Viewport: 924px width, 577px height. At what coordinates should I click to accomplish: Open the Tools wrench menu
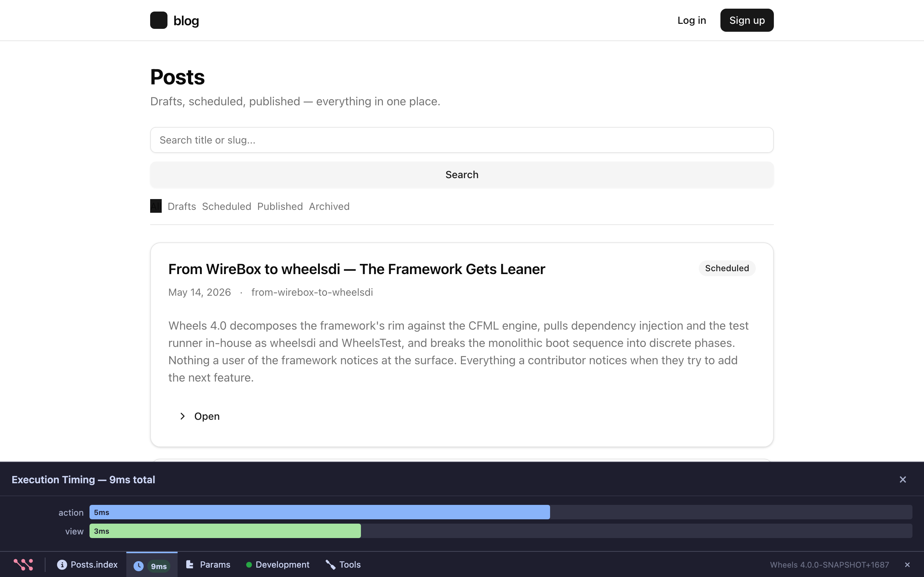(343, 564)
